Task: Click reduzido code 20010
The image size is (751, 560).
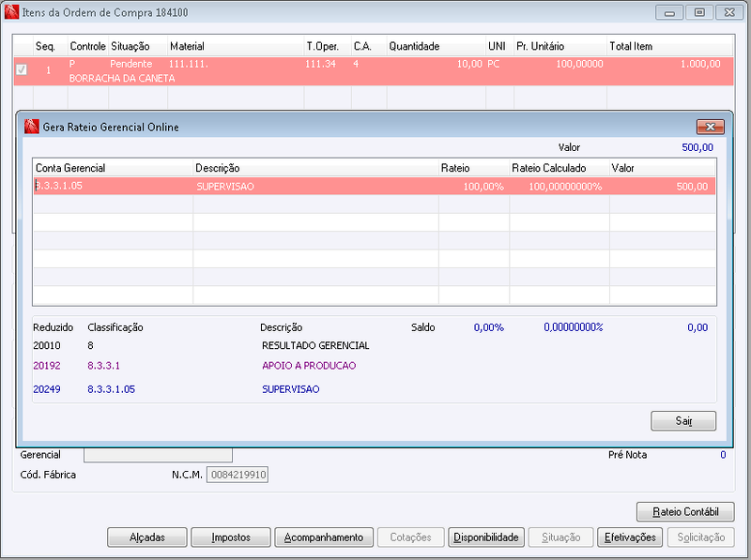Action: pyautogui.click(x=47, y=345)
